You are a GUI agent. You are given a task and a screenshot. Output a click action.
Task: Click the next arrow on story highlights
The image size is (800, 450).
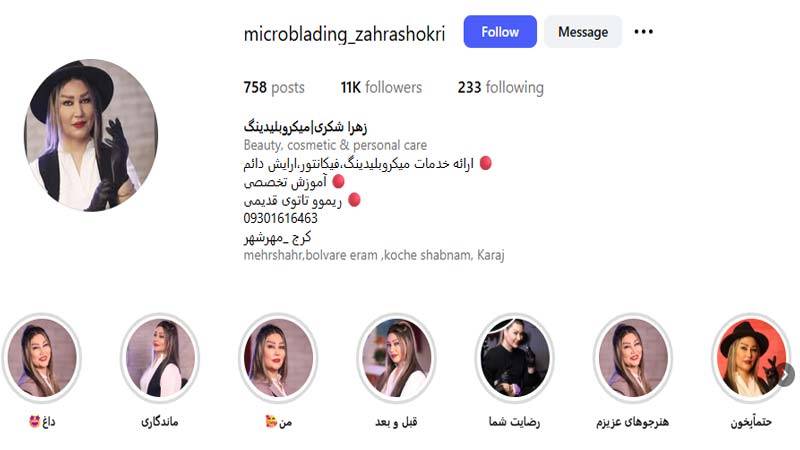point(786,375)
